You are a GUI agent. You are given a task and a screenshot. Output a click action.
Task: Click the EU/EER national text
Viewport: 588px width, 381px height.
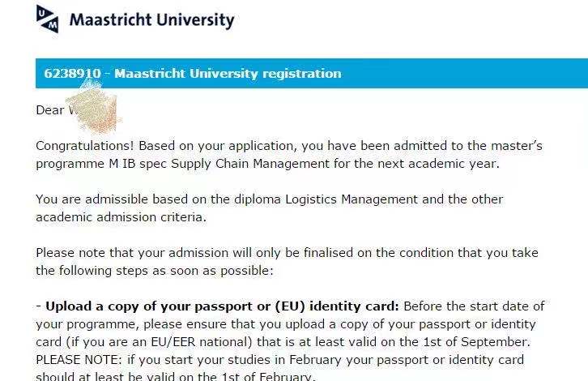point(202,342)
